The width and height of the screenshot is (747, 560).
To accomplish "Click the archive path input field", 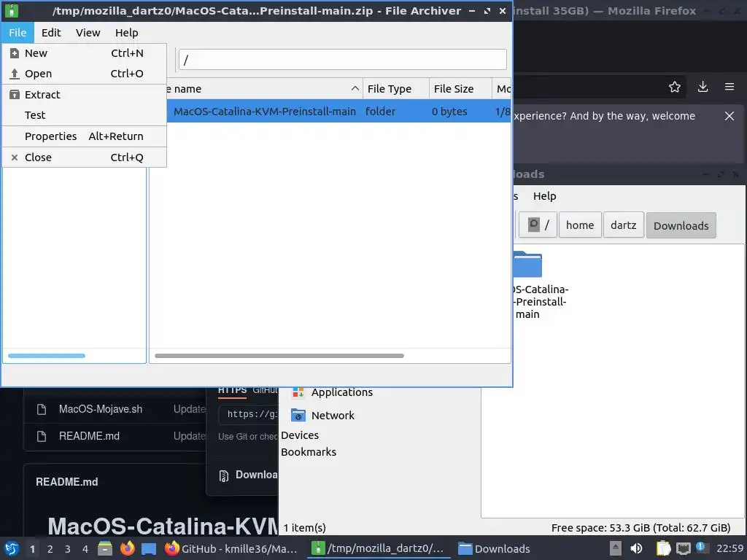I will (x=343, y=60).
